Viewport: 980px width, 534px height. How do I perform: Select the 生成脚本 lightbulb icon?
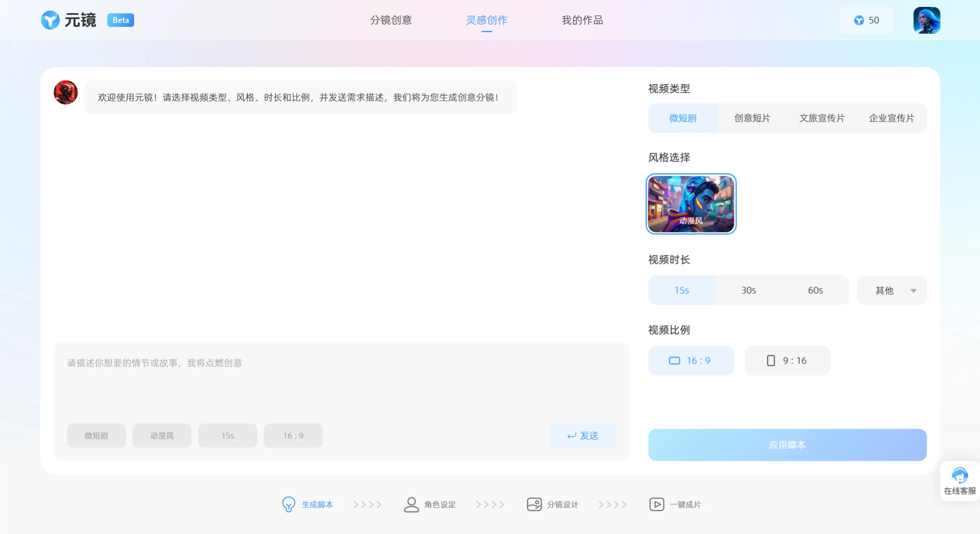coord(288,504)
